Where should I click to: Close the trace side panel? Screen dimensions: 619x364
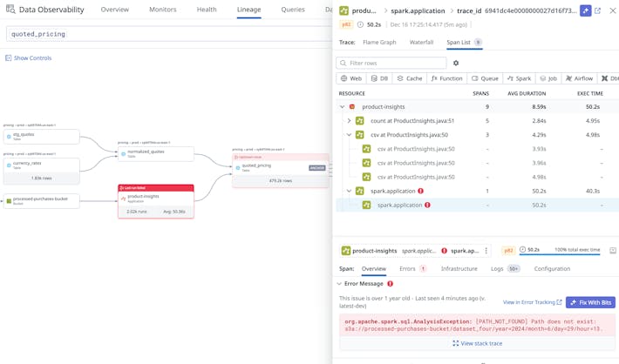point(613,10)
